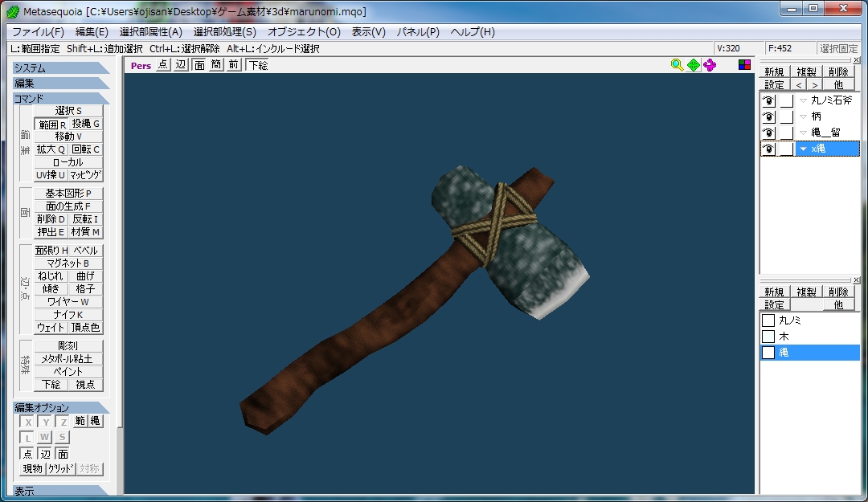Click the Pers view label
The height and width of the screenshot is (502, 868).
(x=141, y=65)
